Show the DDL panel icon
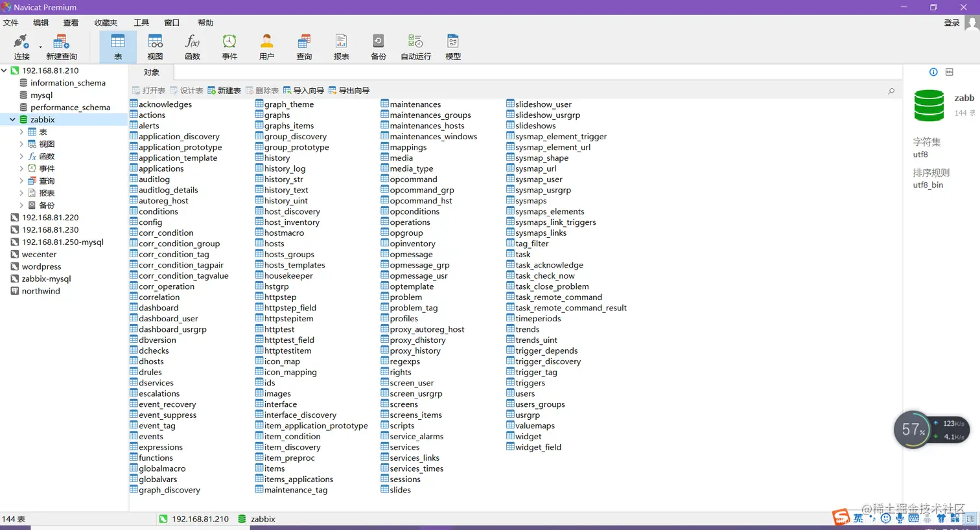Screen dimensions: 980x530 (950, 72)
